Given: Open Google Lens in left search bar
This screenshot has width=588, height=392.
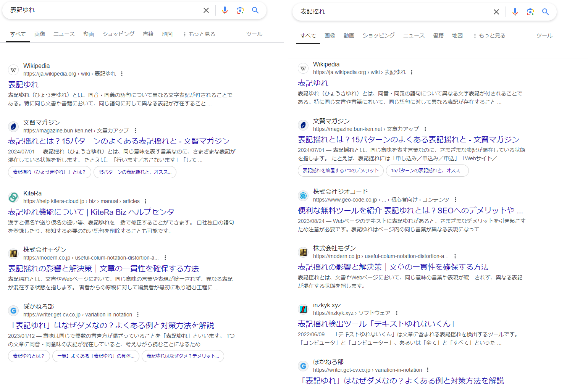Looking at the screenshot, I should [x=240, y=10].
